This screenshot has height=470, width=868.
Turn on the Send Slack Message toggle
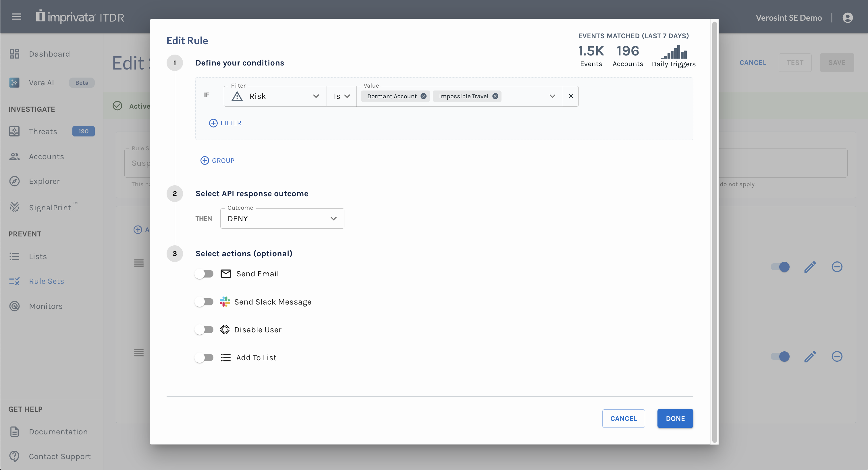tap(204, 302)
